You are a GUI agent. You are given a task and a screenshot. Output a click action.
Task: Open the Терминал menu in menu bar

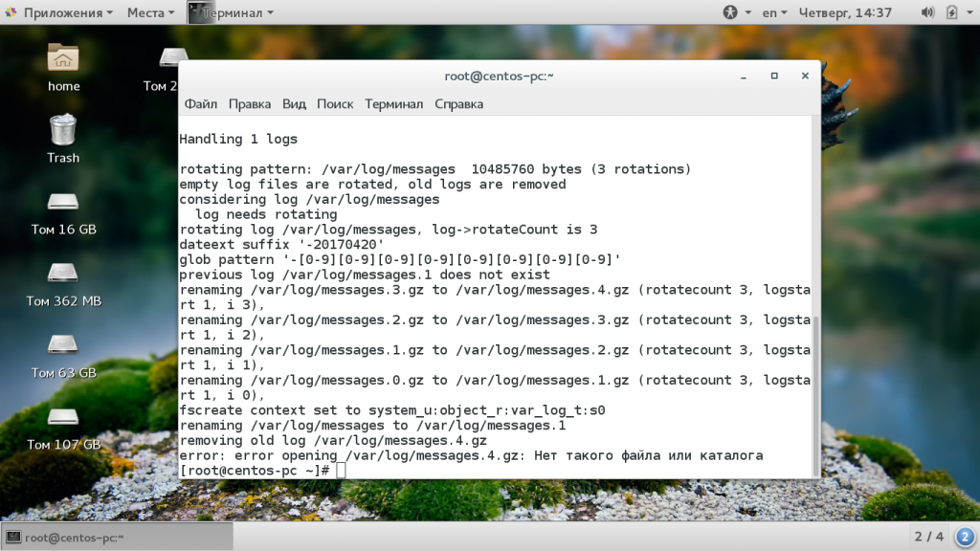393,103
